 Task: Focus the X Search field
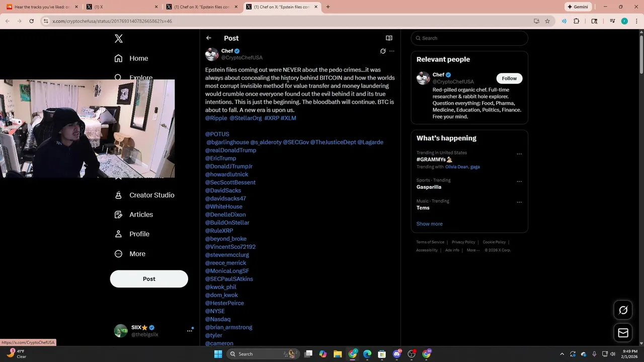tap(469, 38)
